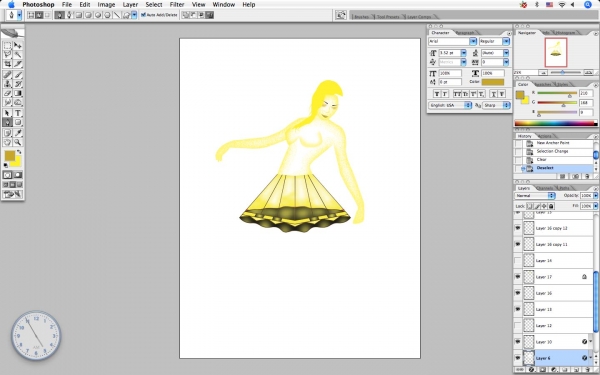Select the Healing Brush tool
The height and width of the screenshot is (375, 600).
(7, 75)
